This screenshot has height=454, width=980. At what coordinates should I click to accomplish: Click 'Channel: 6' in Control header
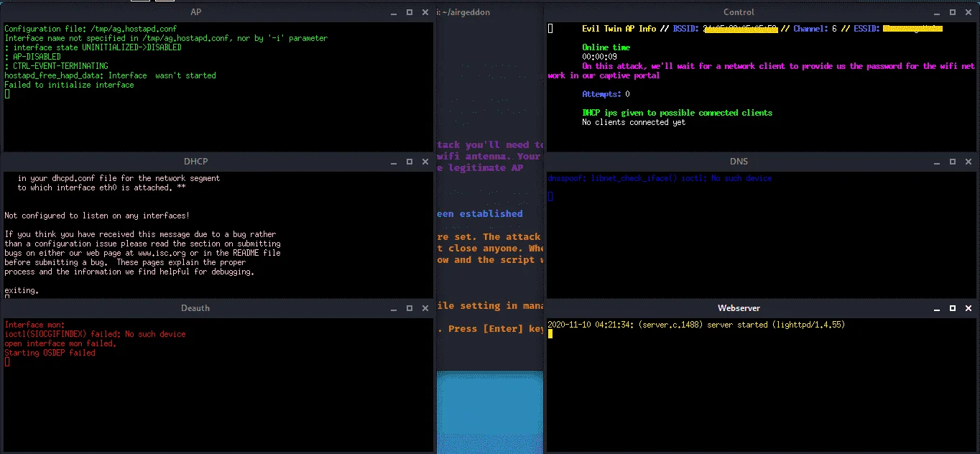click(x=815, y=29)
